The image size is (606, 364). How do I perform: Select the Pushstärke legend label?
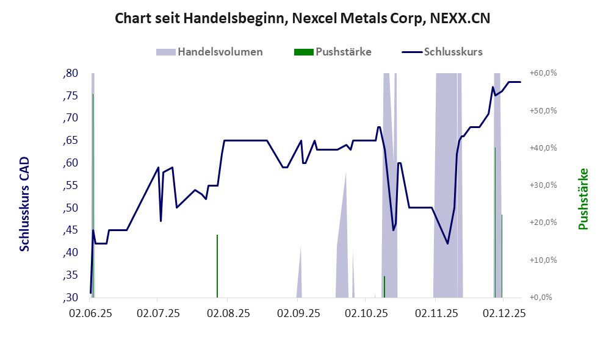tap(344, 52)
